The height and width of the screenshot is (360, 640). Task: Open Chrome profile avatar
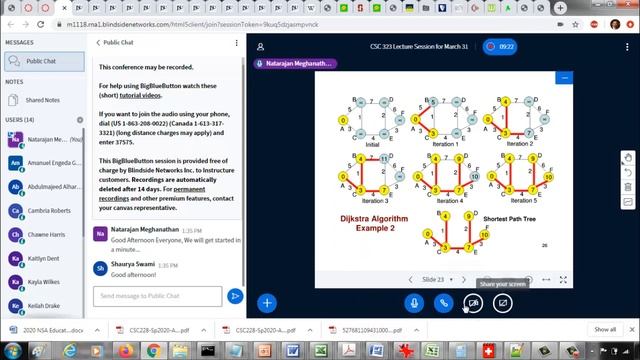click(x=615, y=24)
